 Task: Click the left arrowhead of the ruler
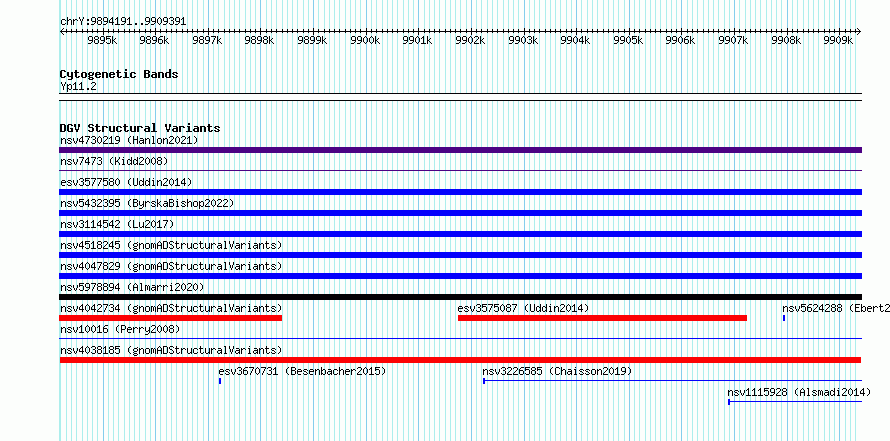click(x=62, y=31)
